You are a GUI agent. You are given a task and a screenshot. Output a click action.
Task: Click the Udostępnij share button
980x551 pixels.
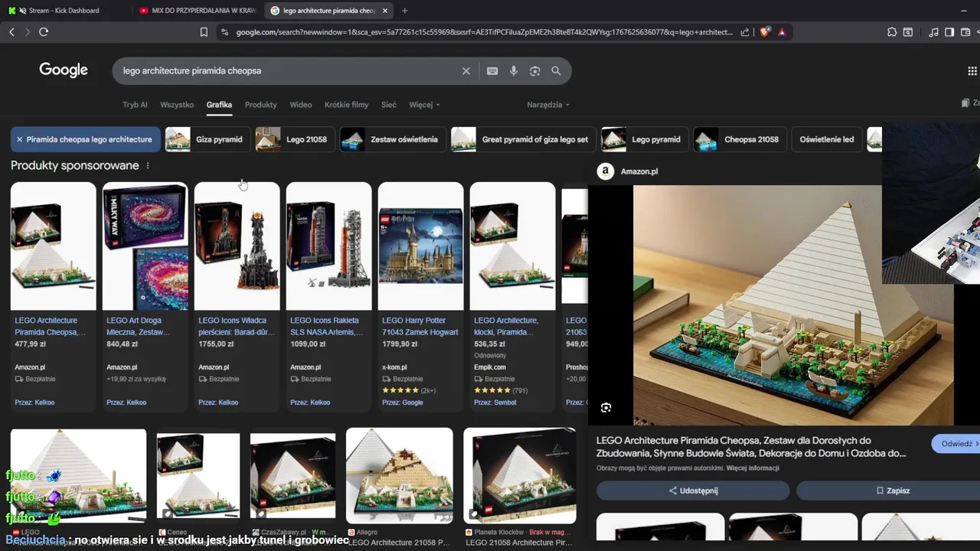pos(693,491)
